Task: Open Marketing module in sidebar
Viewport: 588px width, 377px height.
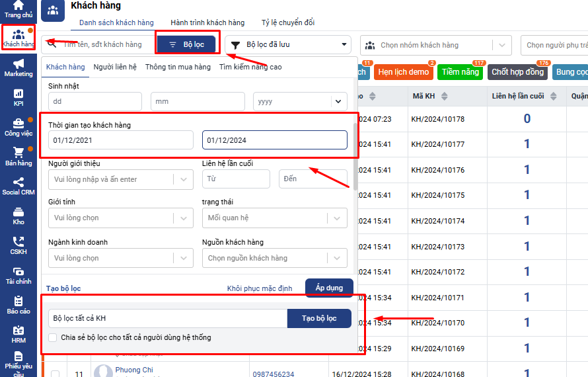Action: 18,67
